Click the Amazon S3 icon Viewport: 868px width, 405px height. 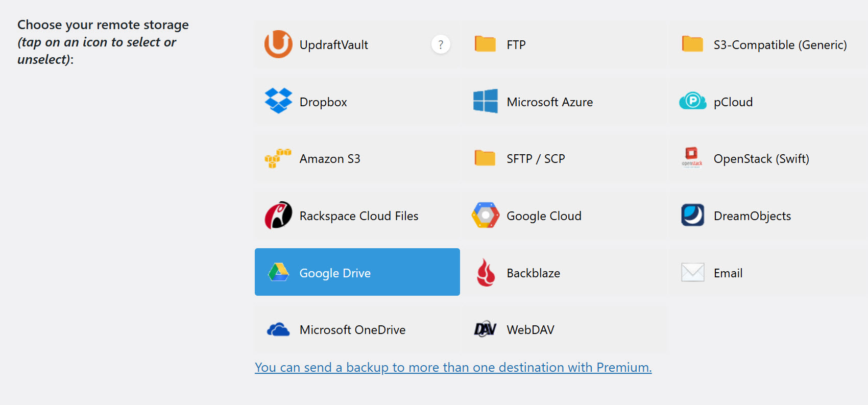point(278,158)
